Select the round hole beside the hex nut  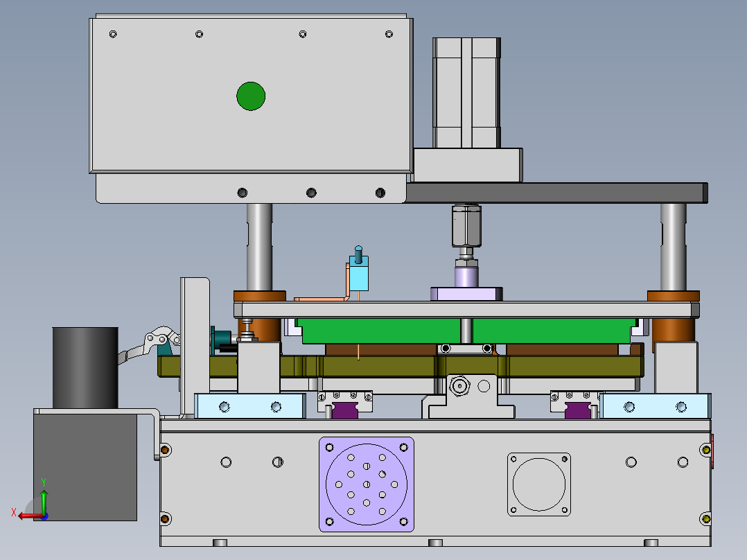[484, 385]
